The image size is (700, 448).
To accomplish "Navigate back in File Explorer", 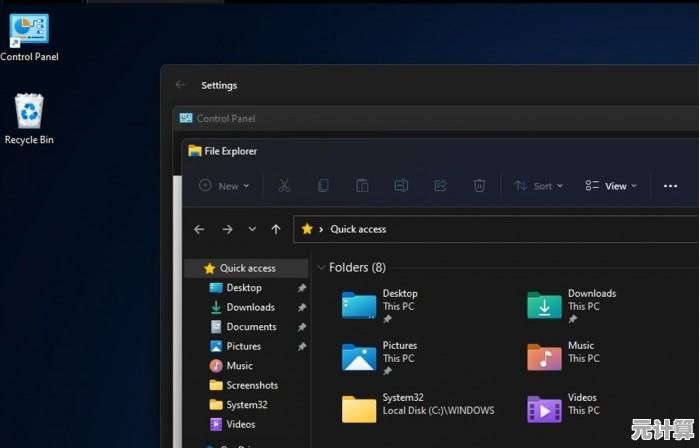I will click(199, 229).
